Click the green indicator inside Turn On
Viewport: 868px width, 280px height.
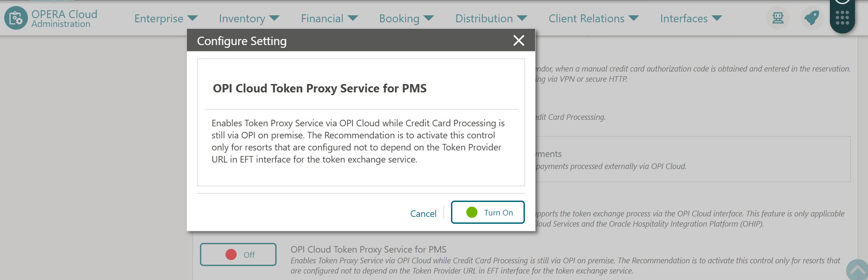(x=472, y=212)
